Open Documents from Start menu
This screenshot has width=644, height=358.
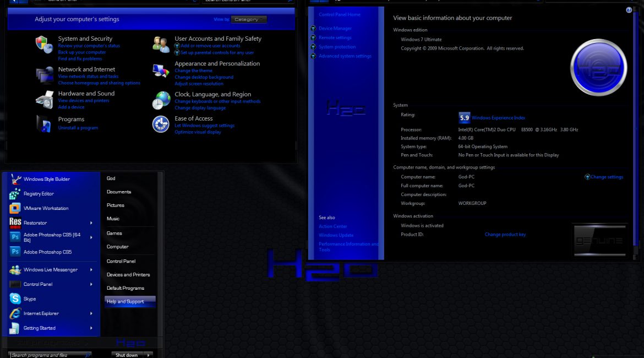coord(119,192)
